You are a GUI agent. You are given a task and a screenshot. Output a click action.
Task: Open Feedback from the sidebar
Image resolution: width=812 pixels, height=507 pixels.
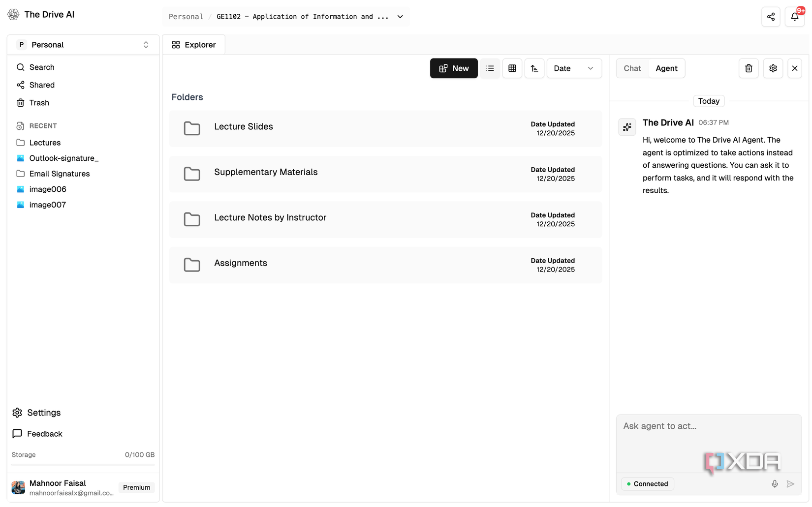44,434
